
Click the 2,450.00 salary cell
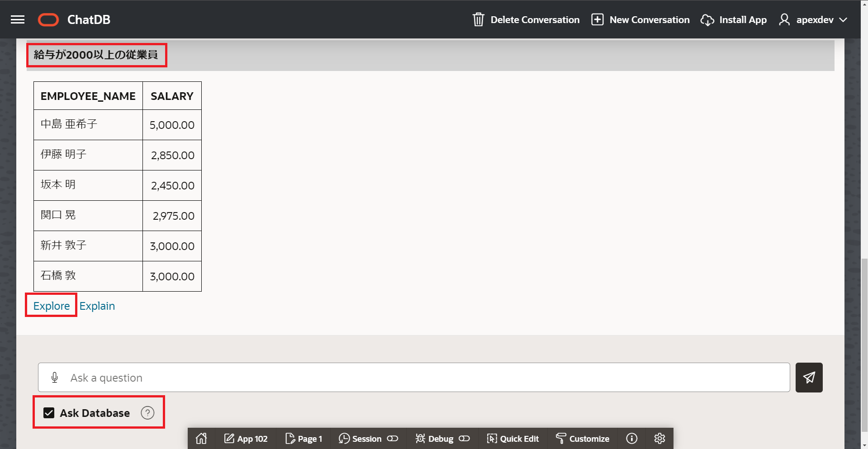pos(172,185)
